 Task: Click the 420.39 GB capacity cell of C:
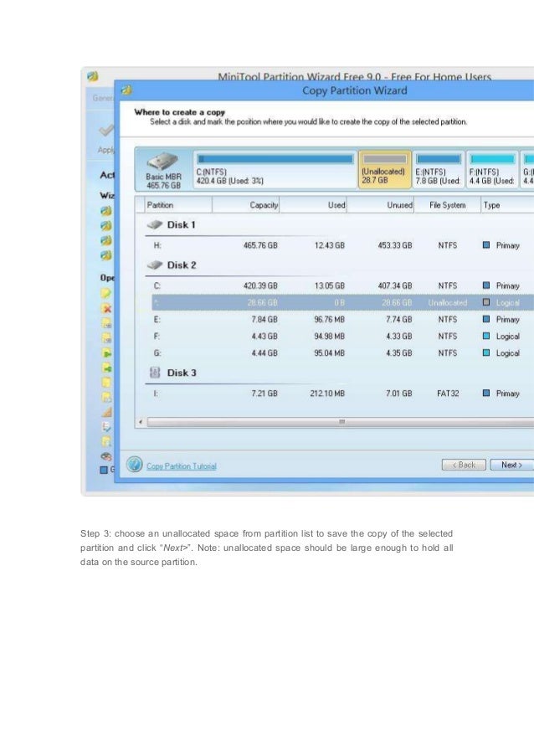click(260, 286)
